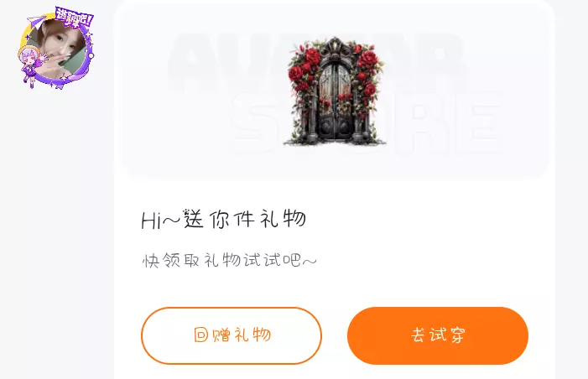The image size is (588, 379).
Task: Tap the Hi~送你件礼物 title text
Action: click(x=223, y=220)
